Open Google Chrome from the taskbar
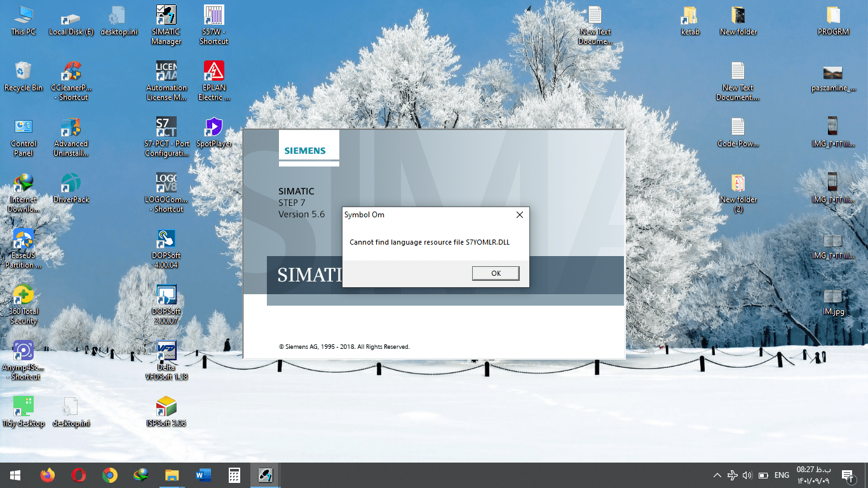The width and height of the screenshot is (868, 488). coord(110,475)
